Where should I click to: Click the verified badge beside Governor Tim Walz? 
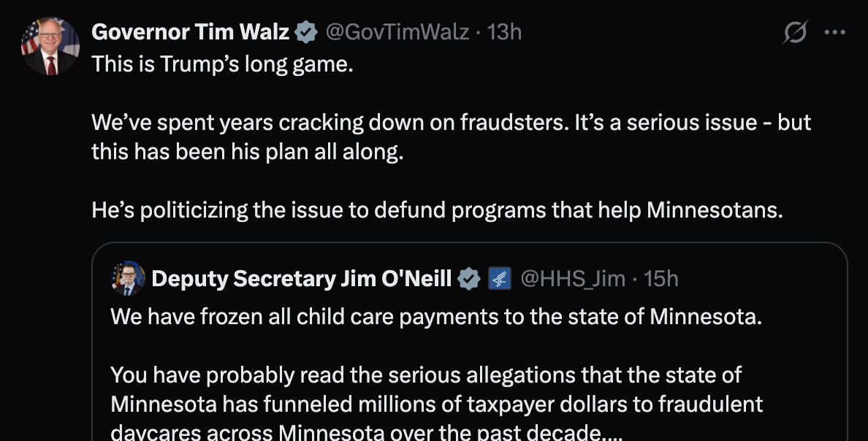pyautogui.click(x=306, y=31)
